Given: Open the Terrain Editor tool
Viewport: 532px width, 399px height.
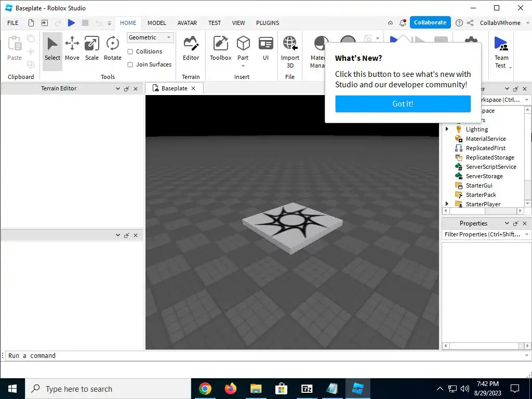Looking at the screenshot, I should coord(191,49).
